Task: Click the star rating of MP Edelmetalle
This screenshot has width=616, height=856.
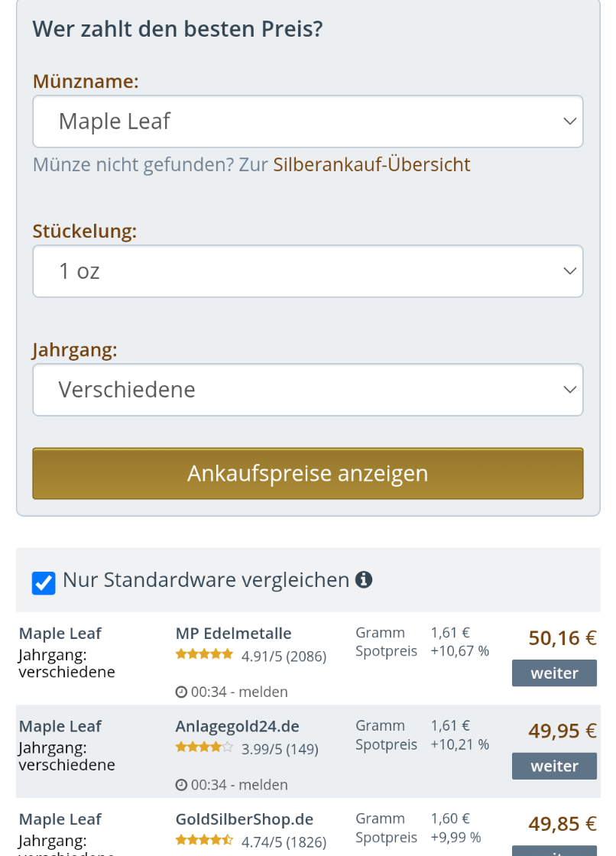Action: coord(204,654)
